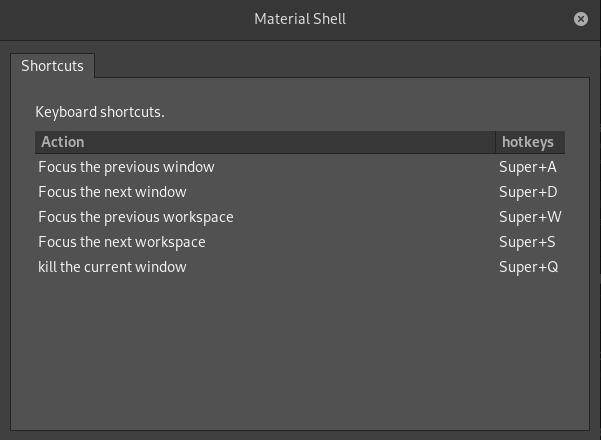Viewport: 601px width, 440px height.
Task: Click the 'Keyboard shortcuts.' label
Action: [x=100, y=112]
